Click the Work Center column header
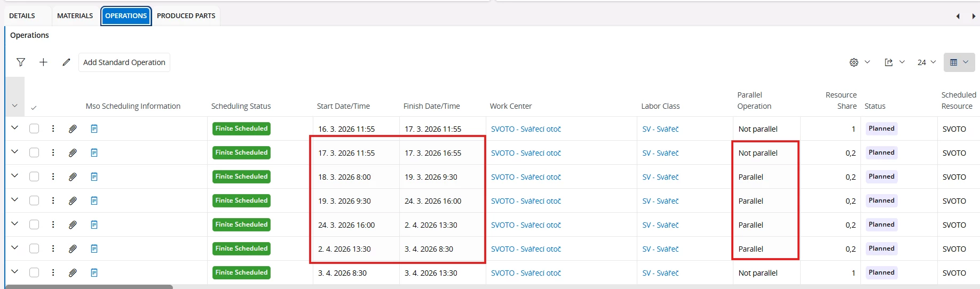This screenshot has height=289, width=980. click(511, 106)
